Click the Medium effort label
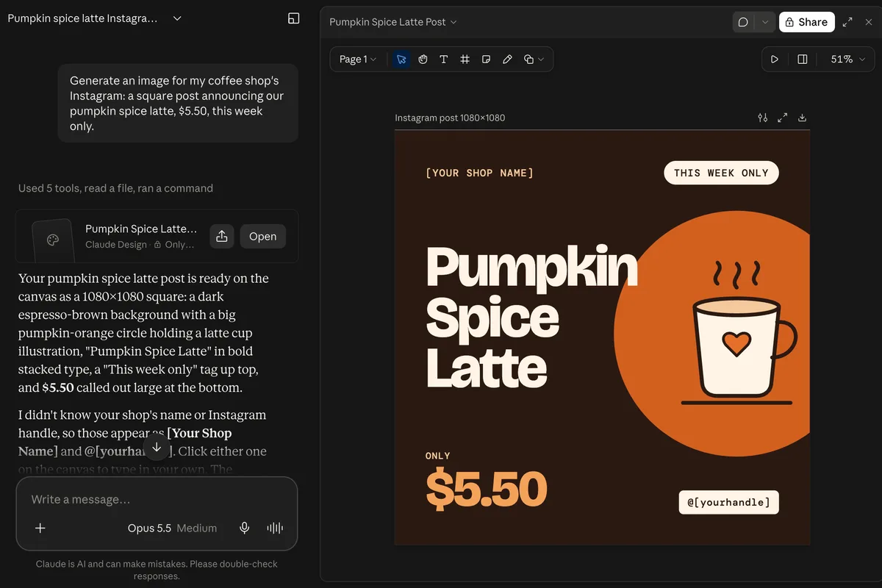 click(197, 528)
